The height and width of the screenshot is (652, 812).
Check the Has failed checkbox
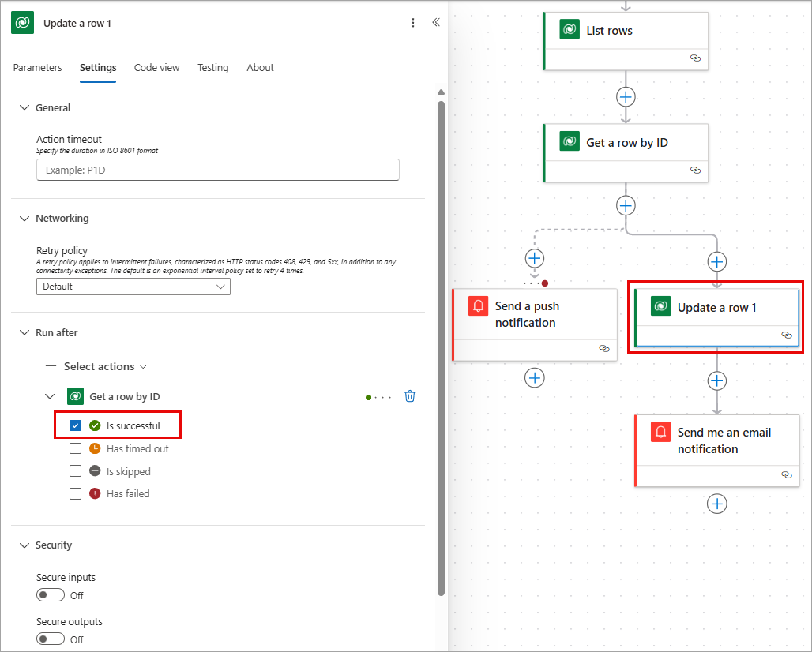tap(75, 493)
